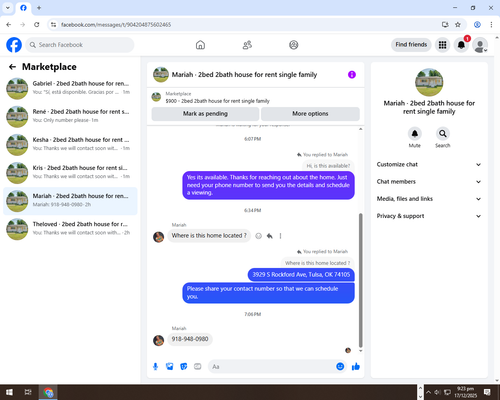The height and width of the screenshot is (400, 500).
Task: Open Chrome profile icon
Action: (x=477, y=25)
